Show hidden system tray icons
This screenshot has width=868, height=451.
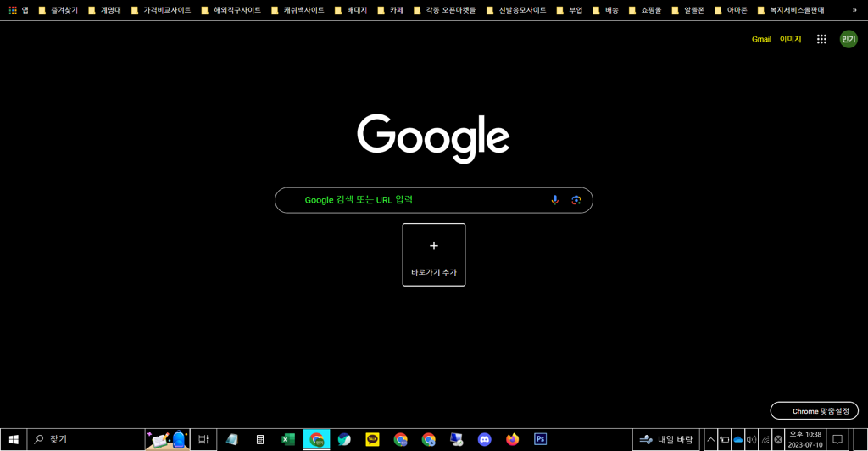(x=710, y=439)
